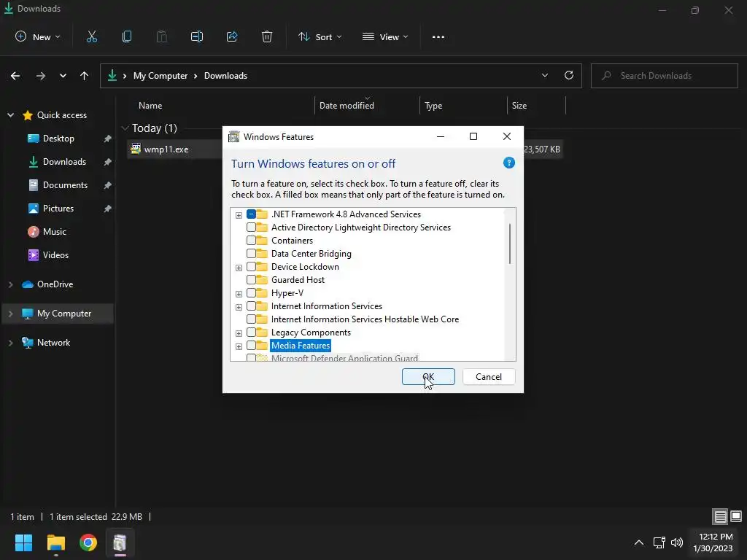Image resolution: width=747 pixels, height=560 pixels.
Task: Refresh the Downloads folder view
Action: point(569,75)
